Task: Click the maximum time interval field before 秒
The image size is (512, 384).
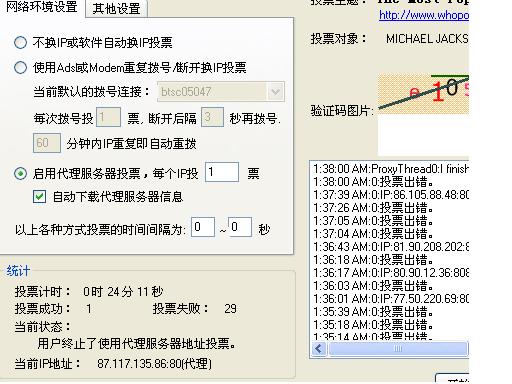Action: 240,227
